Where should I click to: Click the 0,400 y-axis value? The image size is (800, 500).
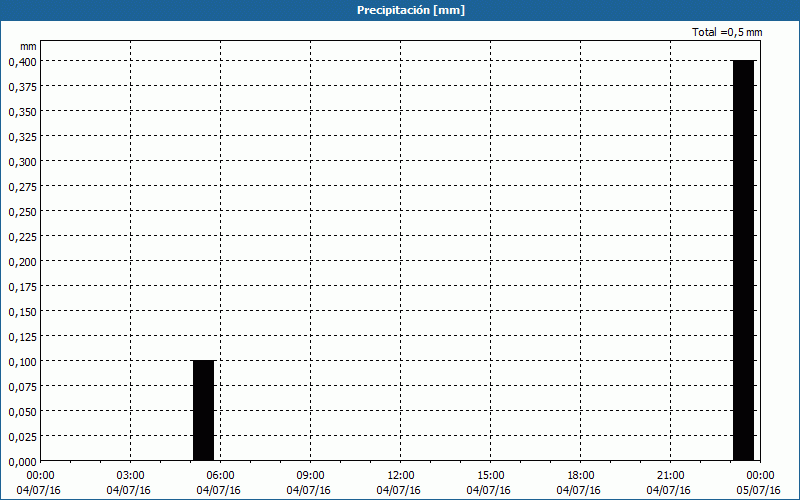(22, 62)
